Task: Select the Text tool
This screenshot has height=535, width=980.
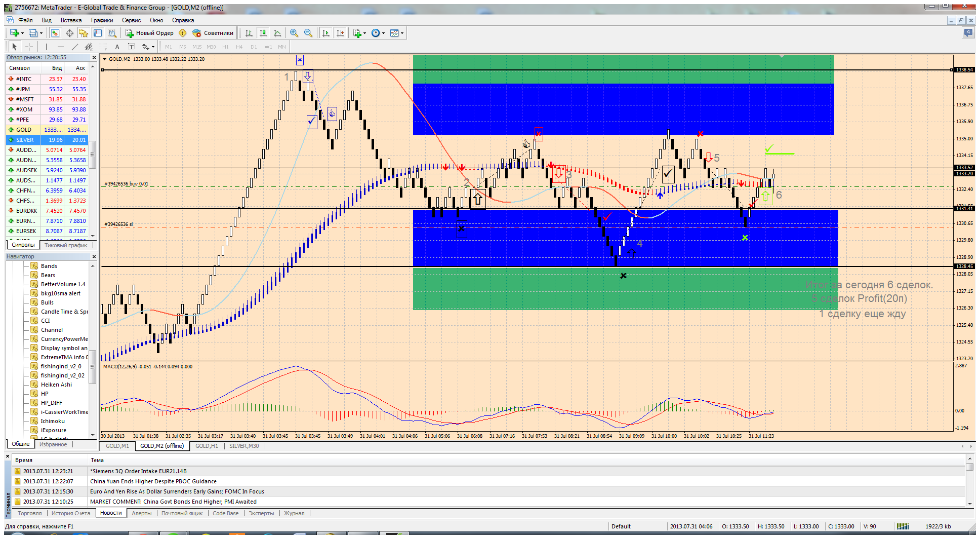Action: [x=117, y=47]
